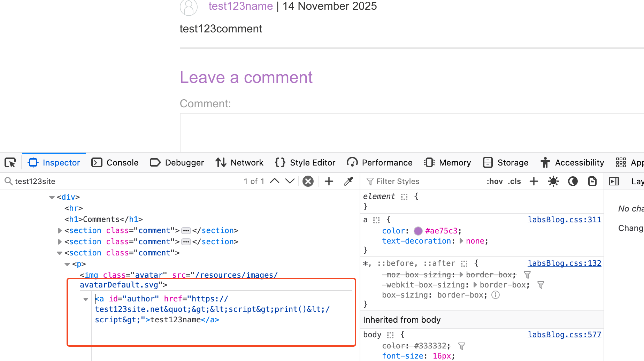Clear the test123site search box
Viewport: 644px width, 361px height.
click(x=308, y=181)
